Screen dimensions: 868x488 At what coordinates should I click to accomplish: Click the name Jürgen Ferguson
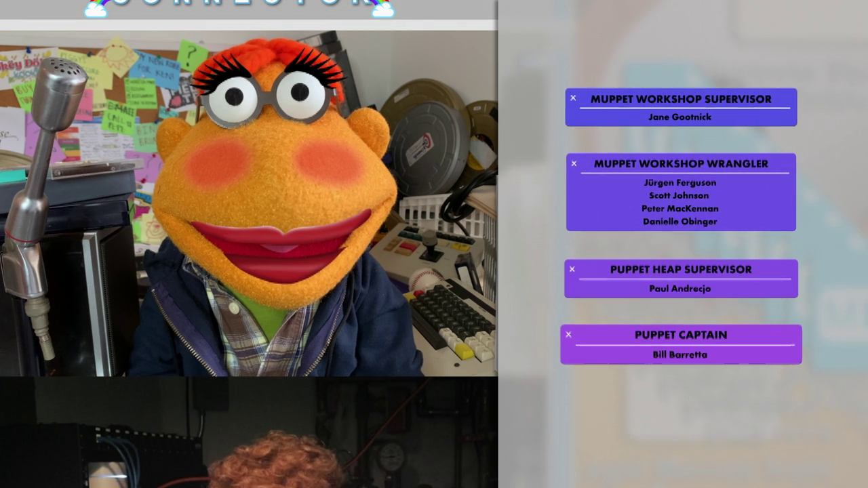pos(680,182)
